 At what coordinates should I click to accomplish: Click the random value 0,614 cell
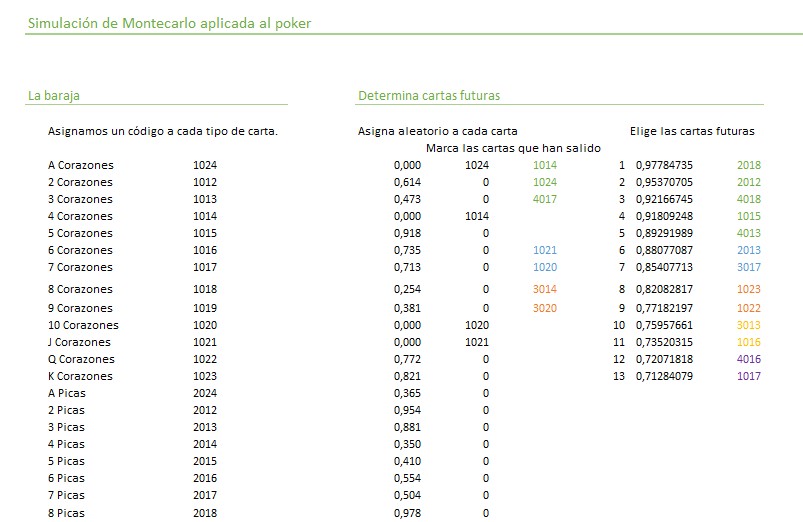coord(407,182)
